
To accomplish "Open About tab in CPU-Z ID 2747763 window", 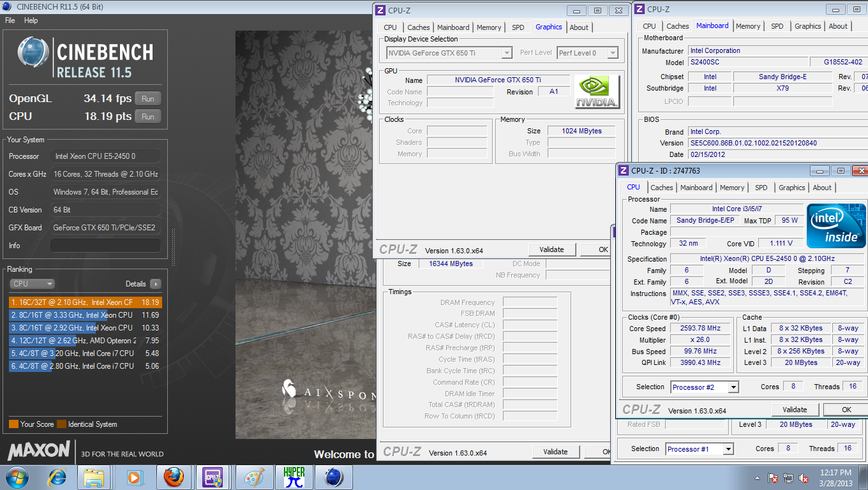I will (822, 188).
